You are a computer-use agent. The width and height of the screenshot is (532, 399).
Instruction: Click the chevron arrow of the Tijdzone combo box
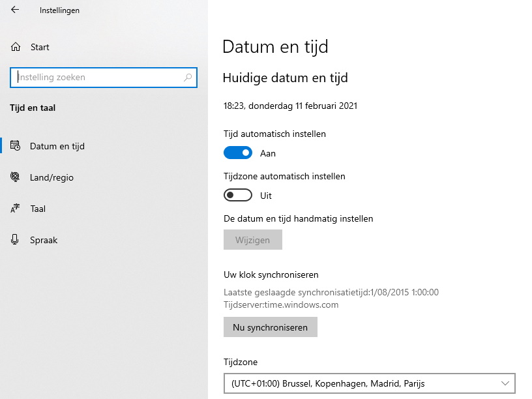tap(505, 383)
